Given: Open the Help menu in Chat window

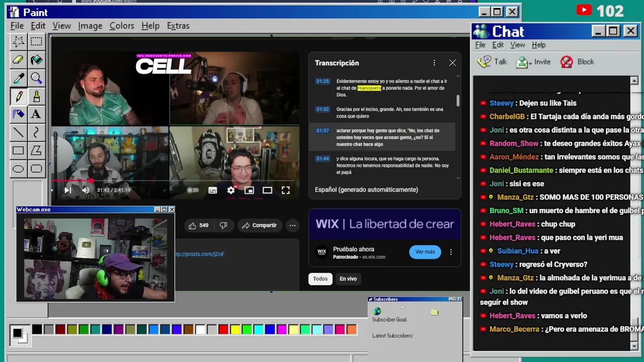Looking at the screenshot, I should [x=539, y=45].
